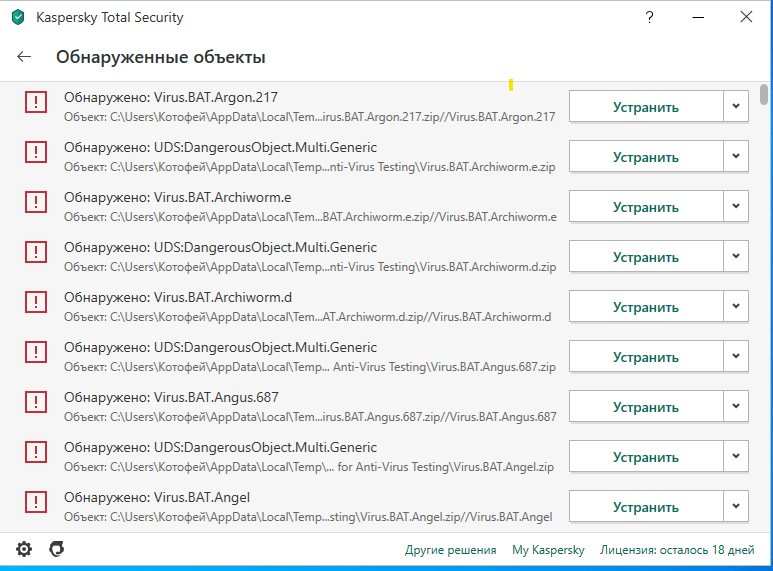Expand the dropdown arrow for Virus.BAT.Archiworm.e
773x571 pixels.
[736, 206]
